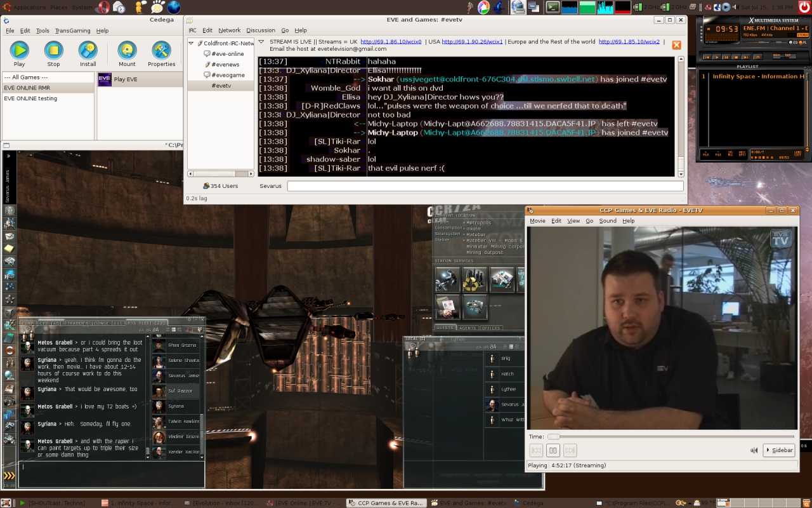This screenshot has width=812, height=508.
Task: Select the #eve-online channel
Action: [x=228, y=54]
